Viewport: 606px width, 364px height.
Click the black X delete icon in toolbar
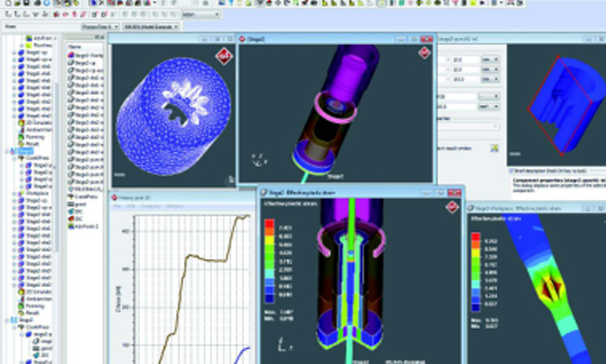(102, 3)
